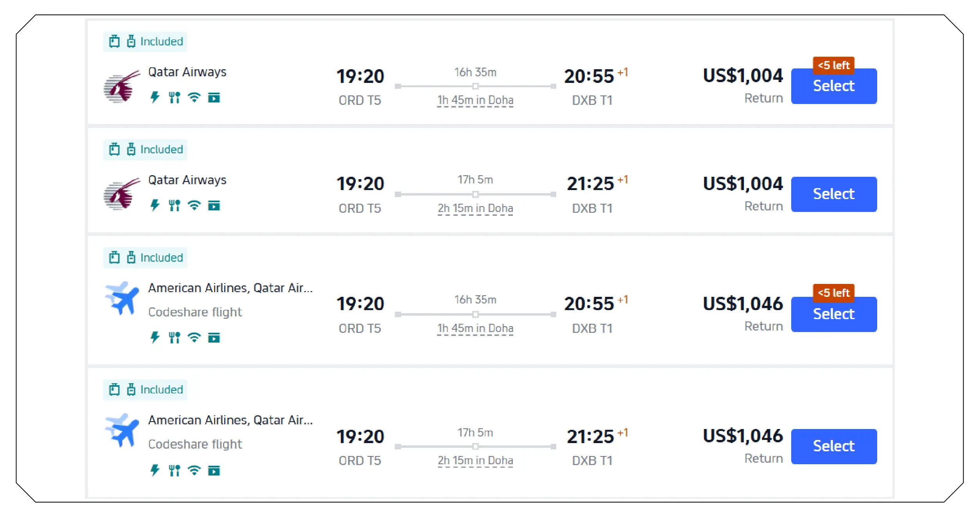Click the meal icon on first Qatar Airways flight
Viewport: 980px width, 517px height.
tap(174, 97)
